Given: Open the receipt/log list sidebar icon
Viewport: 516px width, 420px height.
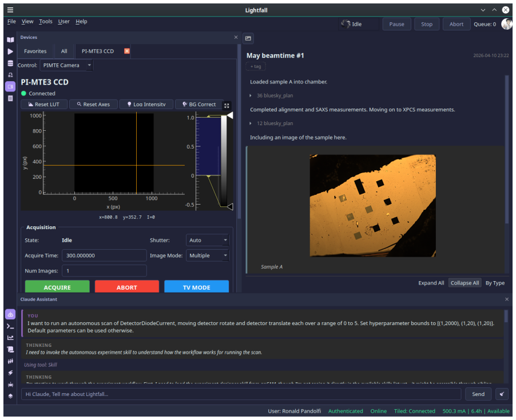Looking at the screenshot, I should click(10, 98).
